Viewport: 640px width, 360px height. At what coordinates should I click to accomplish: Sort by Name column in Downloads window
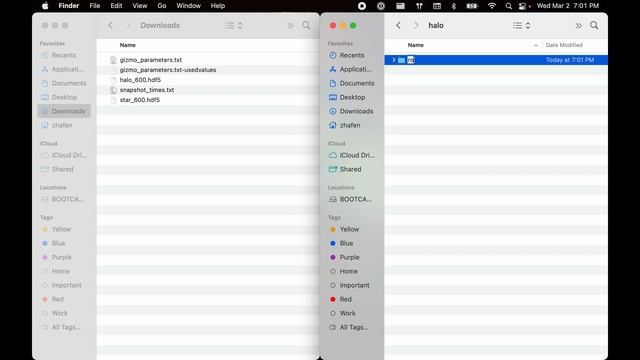click(x=128, y=45)
